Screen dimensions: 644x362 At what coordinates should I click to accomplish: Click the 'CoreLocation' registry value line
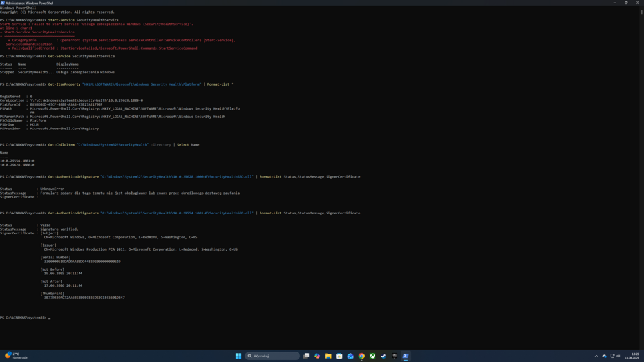click(71, 100)
